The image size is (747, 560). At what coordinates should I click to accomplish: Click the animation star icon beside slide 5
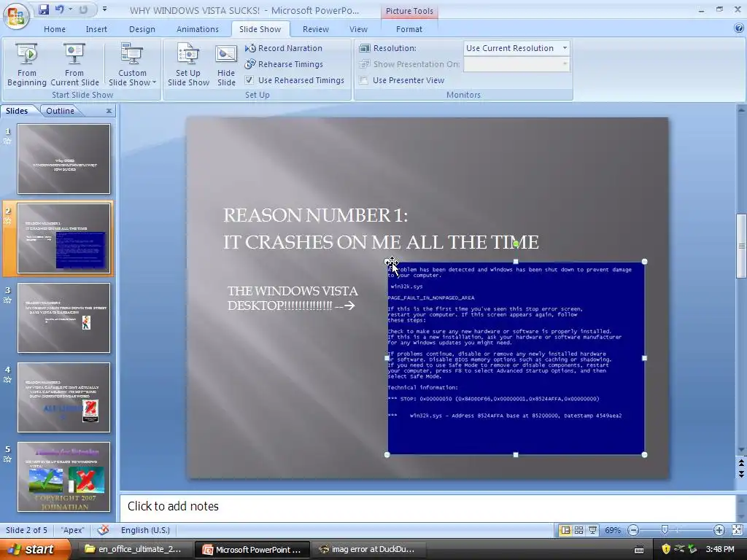tap(7, 459)
